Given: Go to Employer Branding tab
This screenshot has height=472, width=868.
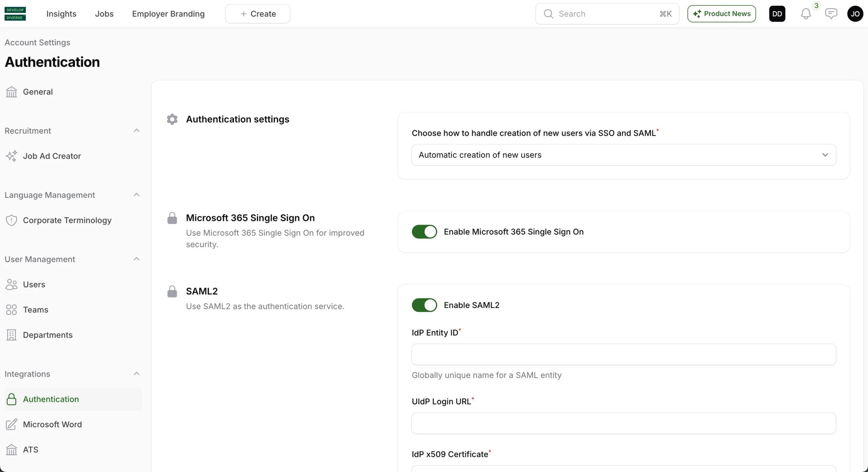Looking at the screenshot, I should click(168, 14).
